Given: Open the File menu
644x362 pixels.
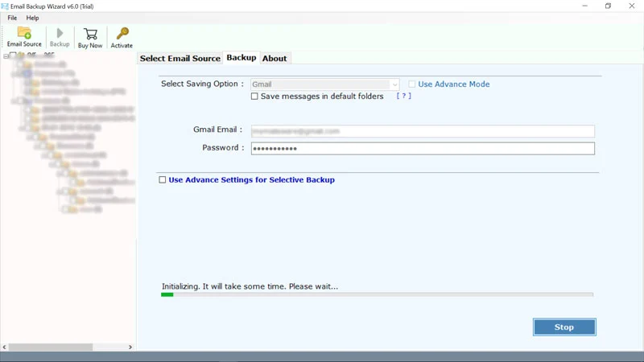Looking at the screenshot, I should [12, 18].
